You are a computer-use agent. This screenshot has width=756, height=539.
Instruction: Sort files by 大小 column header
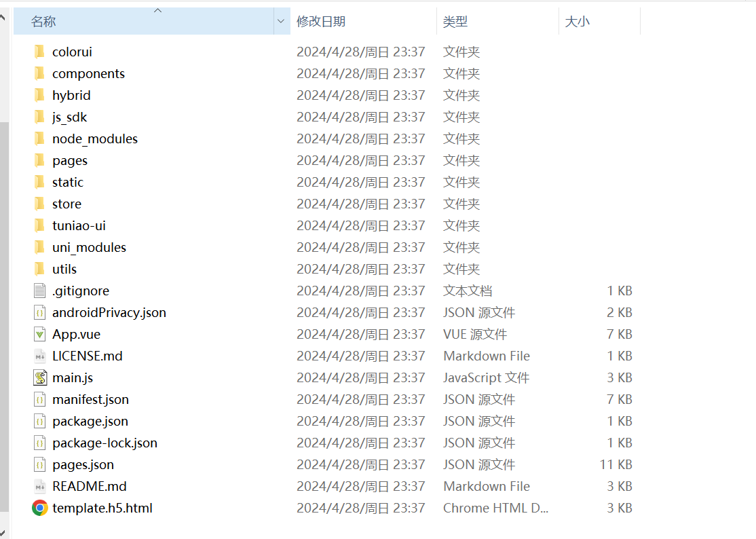click(578, 22)
